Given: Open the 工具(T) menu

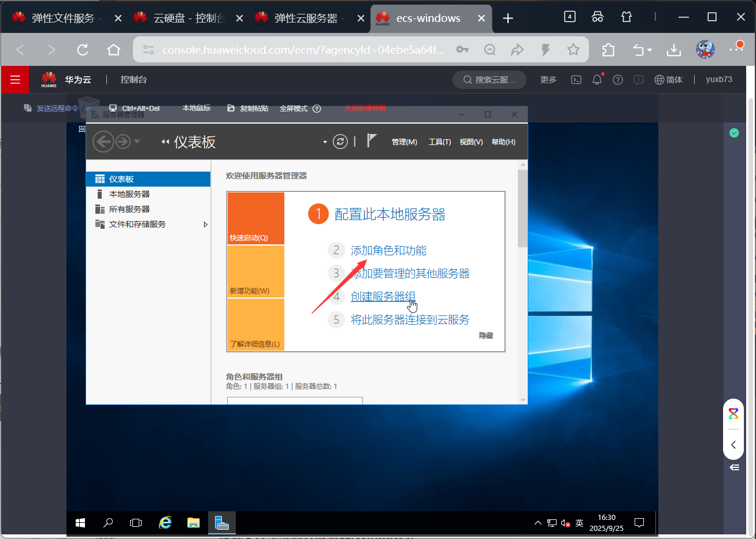Looking at the screenshot, I should pos(440,142).
